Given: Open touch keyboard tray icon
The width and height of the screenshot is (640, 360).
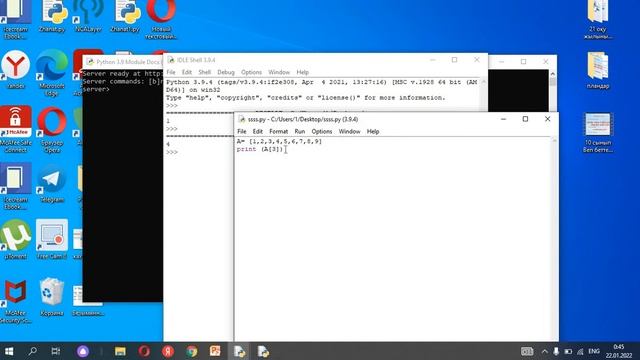Looking at the screenshot, I should click(527, 351).
